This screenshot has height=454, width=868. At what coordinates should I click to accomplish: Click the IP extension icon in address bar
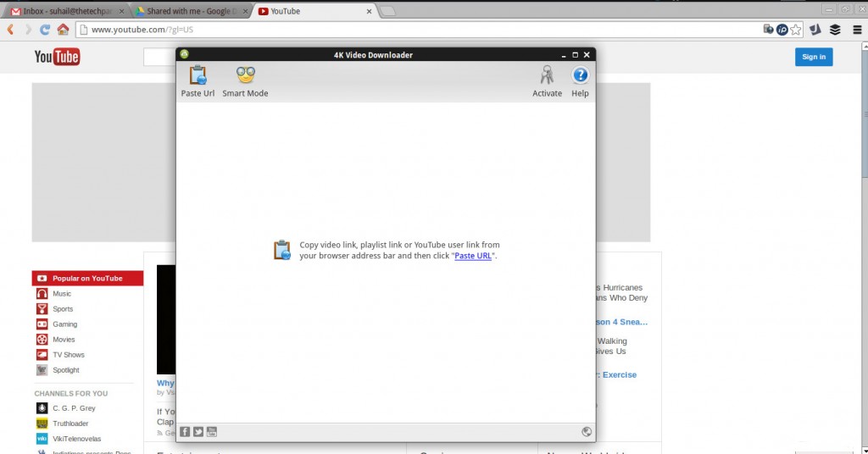pos(782,30)
